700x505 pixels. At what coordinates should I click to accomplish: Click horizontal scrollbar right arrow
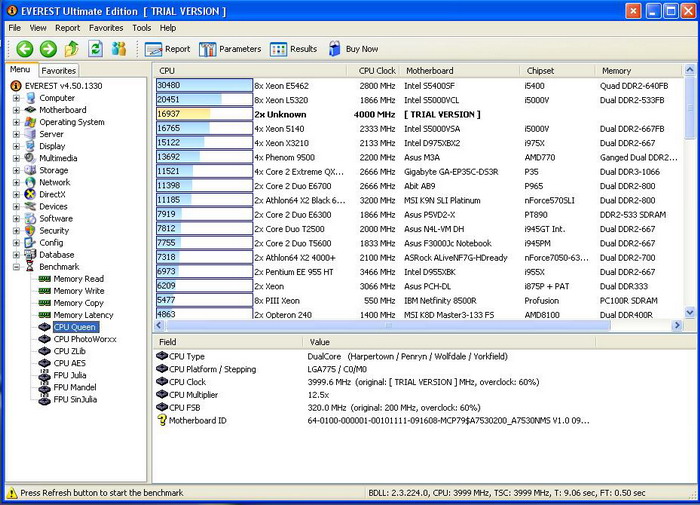(677, 325)
